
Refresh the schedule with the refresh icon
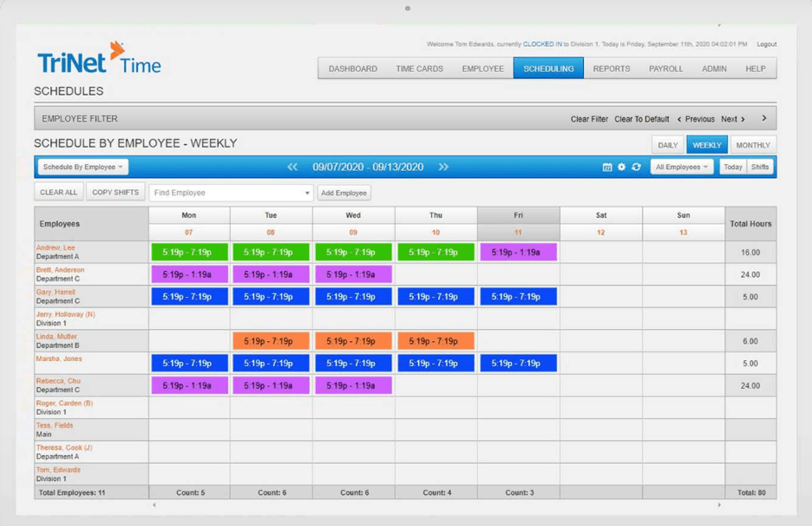point(638,166)
